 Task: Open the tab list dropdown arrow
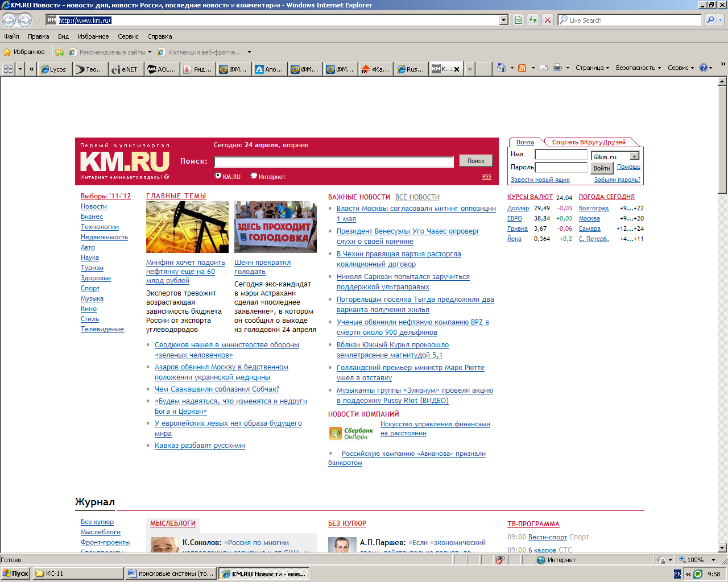point(20,69)
